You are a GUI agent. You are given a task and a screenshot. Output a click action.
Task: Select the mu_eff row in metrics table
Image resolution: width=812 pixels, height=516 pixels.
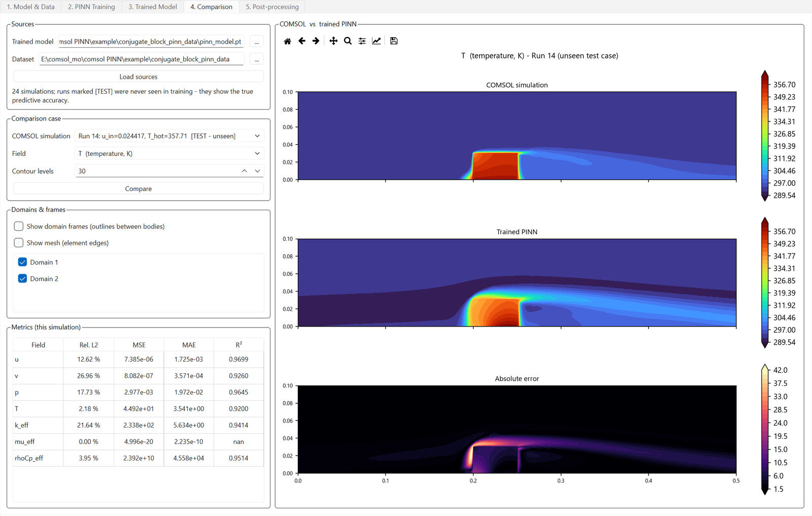138,441
